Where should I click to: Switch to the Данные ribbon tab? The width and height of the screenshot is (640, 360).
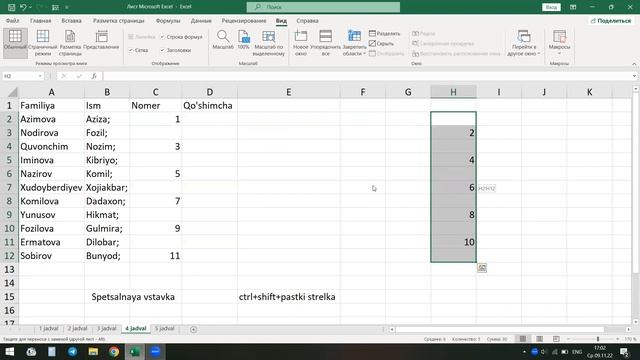(201, 21)
